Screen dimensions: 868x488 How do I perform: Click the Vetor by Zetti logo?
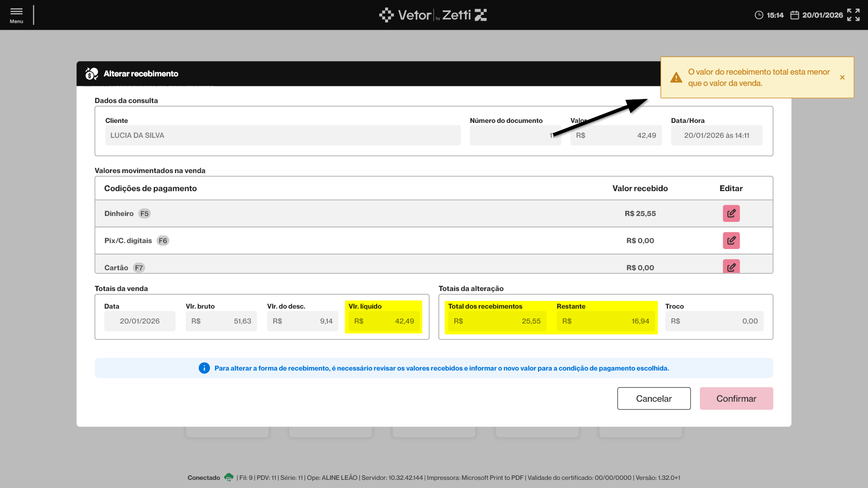(x=433, y=15)
